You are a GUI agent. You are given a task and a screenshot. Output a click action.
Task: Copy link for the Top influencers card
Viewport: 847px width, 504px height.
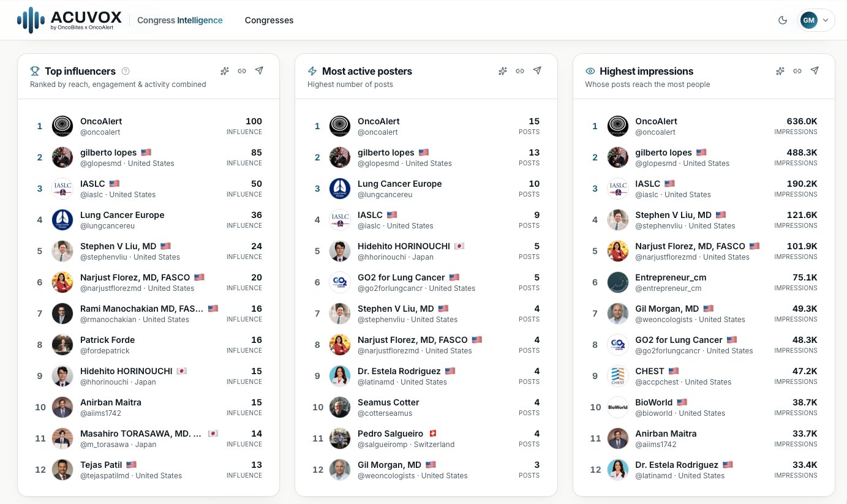(x=242, y=71)
